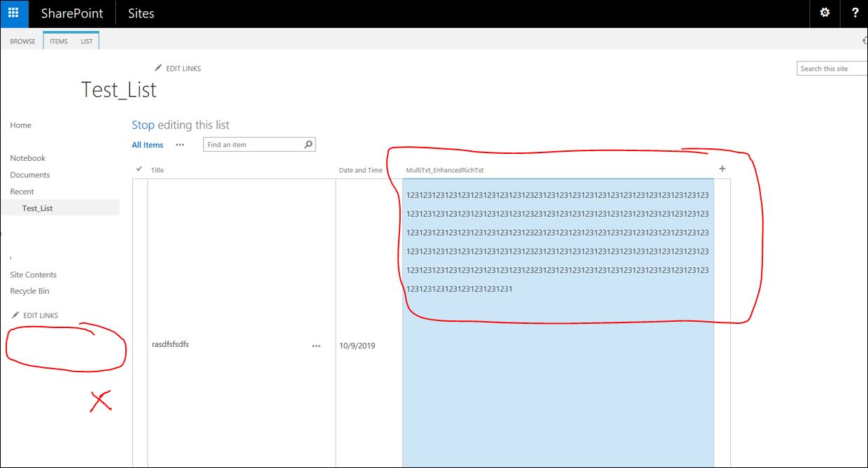Click the pencil icon beside sidebar EDIT LINKS
The width and height of the screenshot is (868, 468).
pyautogui.click(x=15, y=315)
